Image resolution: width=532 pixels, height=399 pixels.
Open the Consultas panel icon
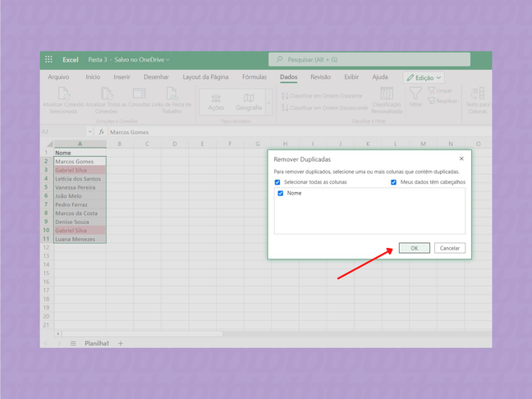click(139, 94)
